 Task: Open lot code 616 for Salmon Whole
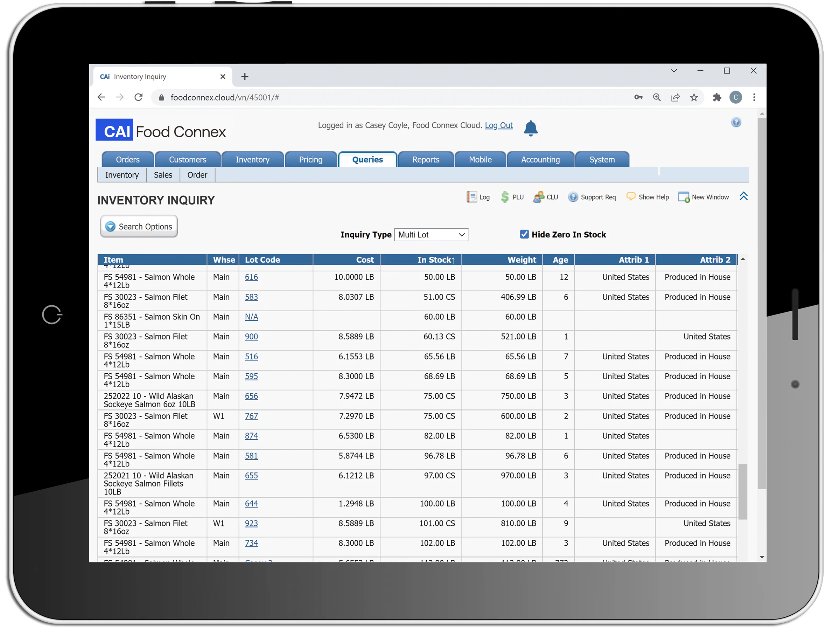[251, 277]
